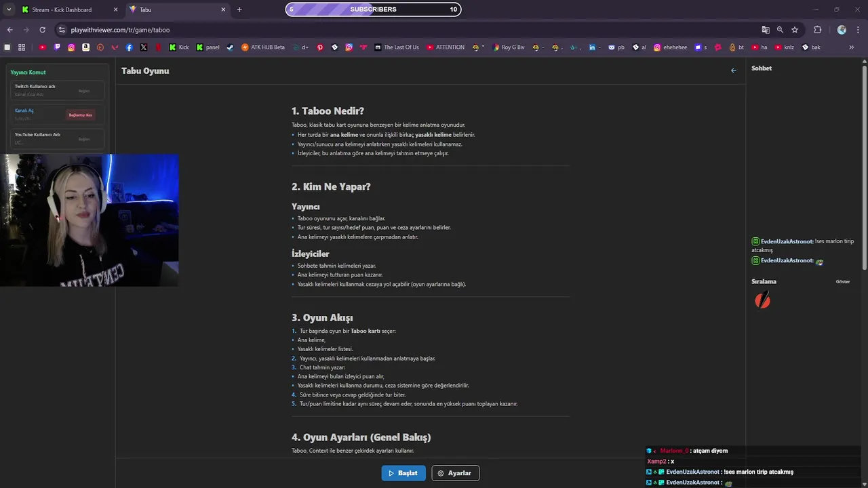Close the Tabu tab
Image resolution: width=868 pixels, height=488 pixels.
[x=223, y=9]
